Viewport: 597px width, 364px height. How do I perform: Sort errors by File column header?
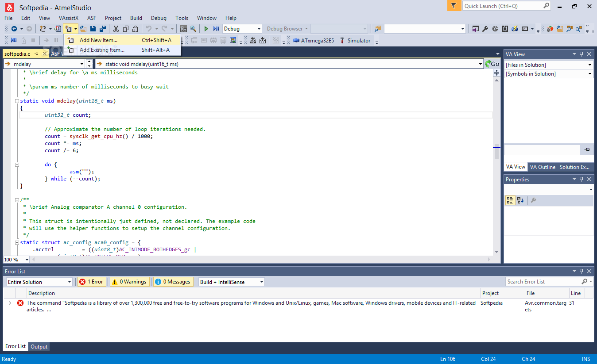tap(547, 293)
